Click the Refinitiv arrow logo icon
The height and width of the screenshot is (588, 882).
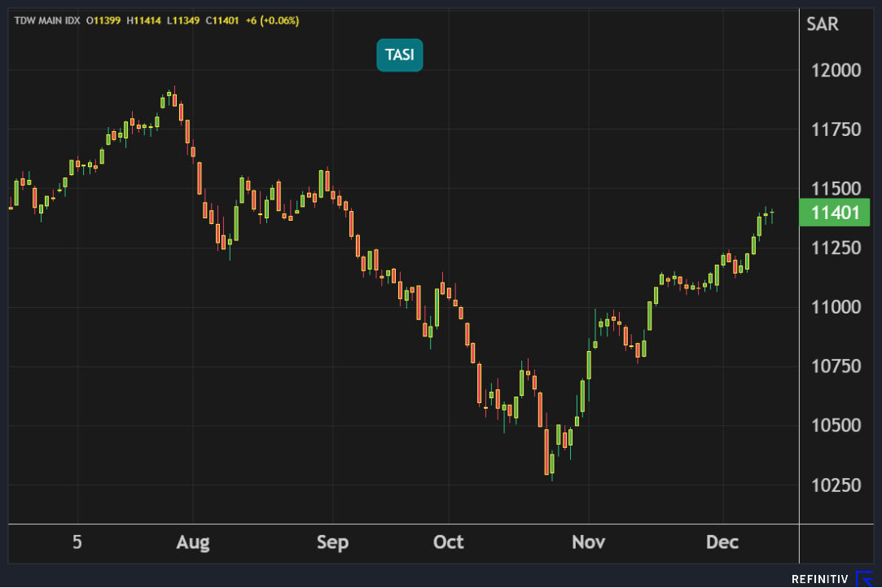pos(864,579)
